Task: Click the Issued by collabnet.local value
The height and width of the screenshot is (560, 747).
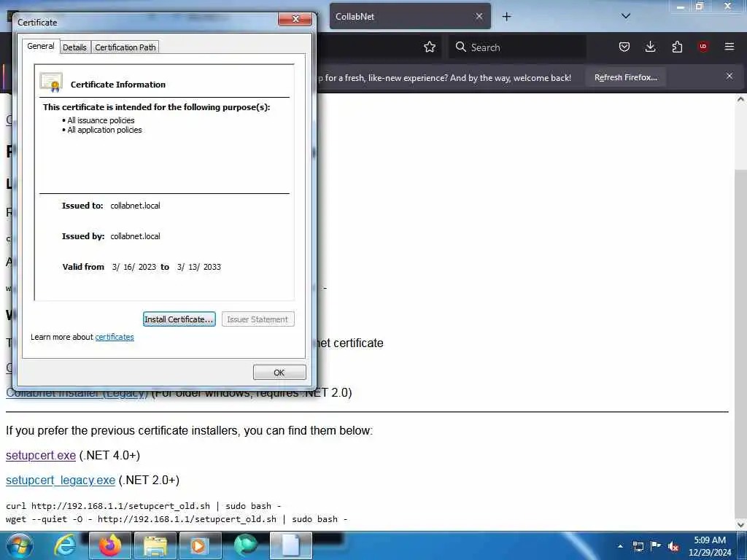Action: point(135,236)
